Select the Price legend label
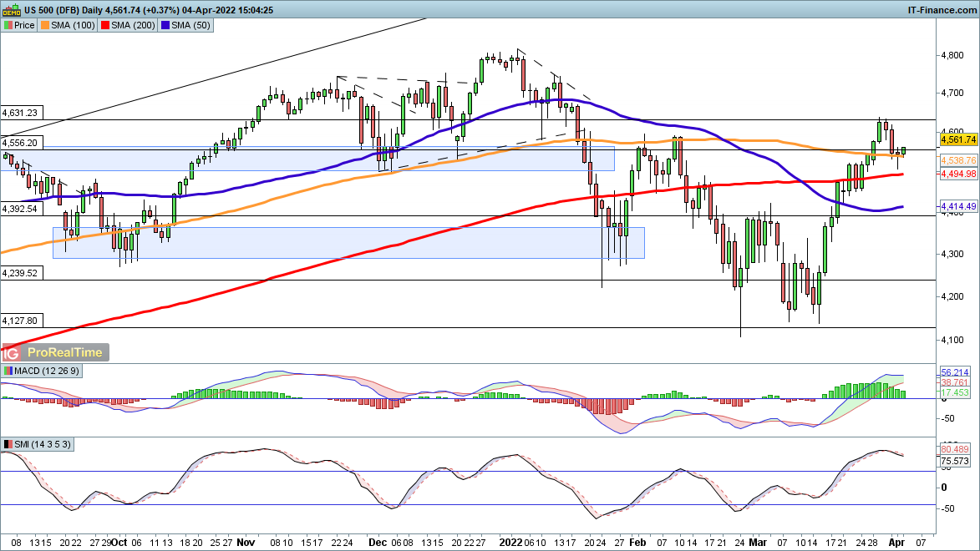The image size is (980, 551). [24, 26]
